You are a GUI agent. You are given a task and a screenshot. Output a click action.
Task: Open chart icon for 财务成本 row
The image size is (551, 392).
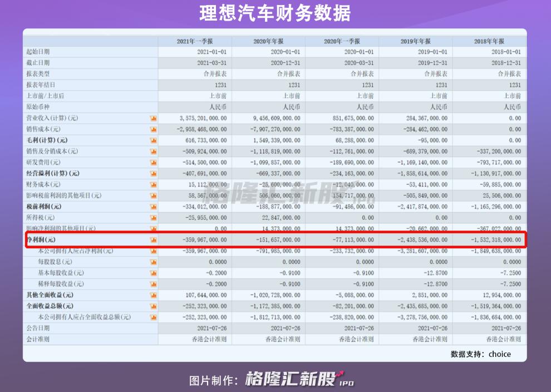(x=153, y=185)
